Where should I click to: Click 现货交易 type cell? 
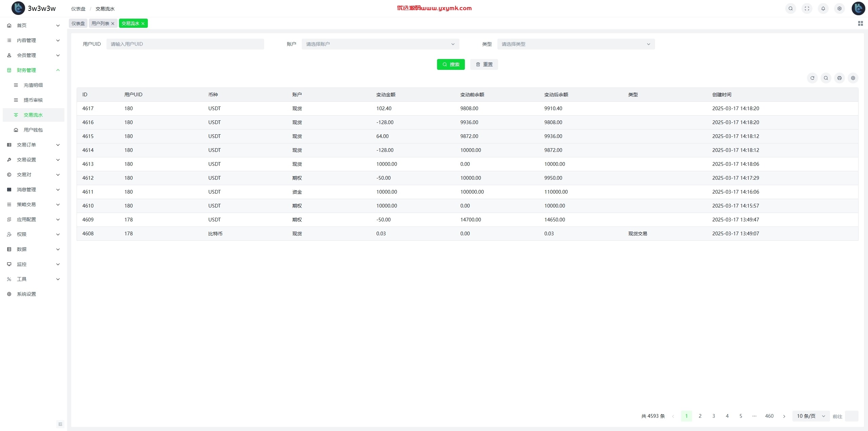click(637, 234)
